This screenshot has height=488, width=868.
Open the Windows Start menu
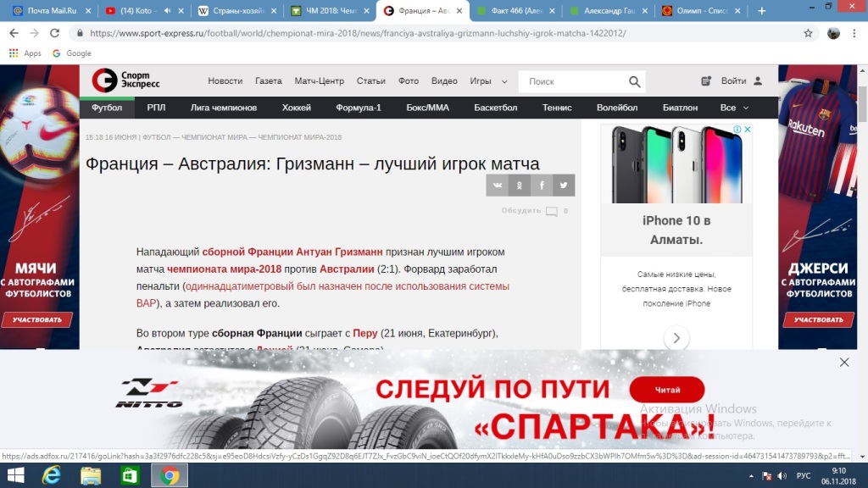(15, 475)
